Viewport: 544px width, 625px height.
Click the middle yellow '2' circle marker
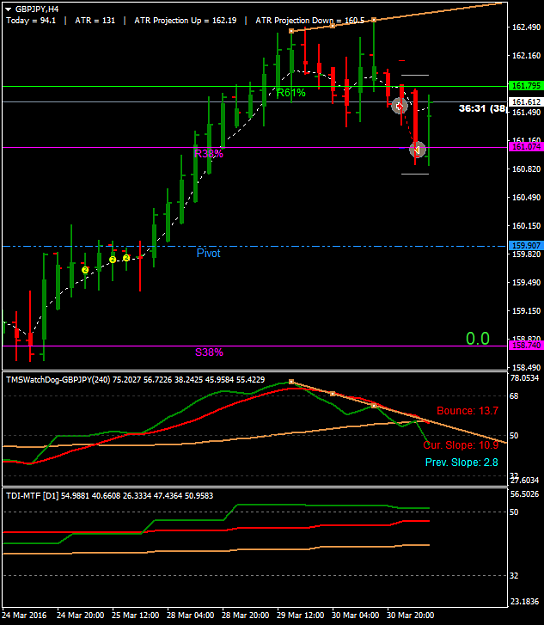click(x=112, y=259)
